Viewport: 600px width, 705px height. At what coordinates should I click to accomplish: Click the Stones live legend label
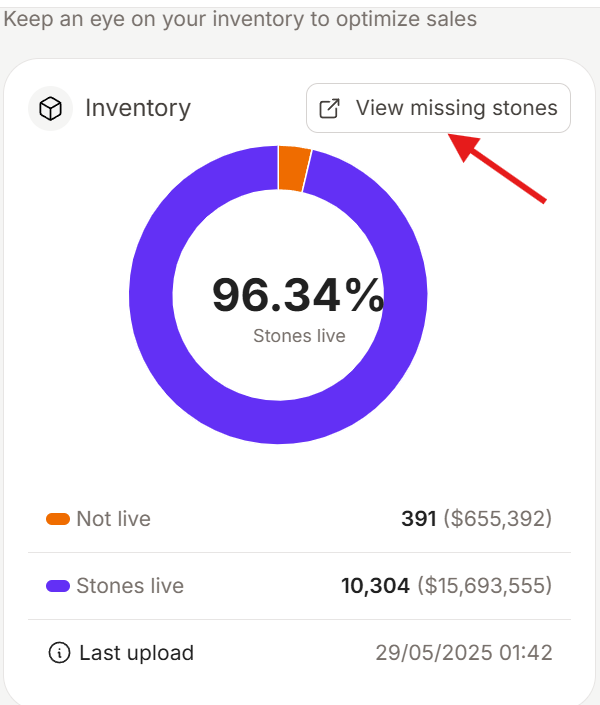click(x=130, y=586)
